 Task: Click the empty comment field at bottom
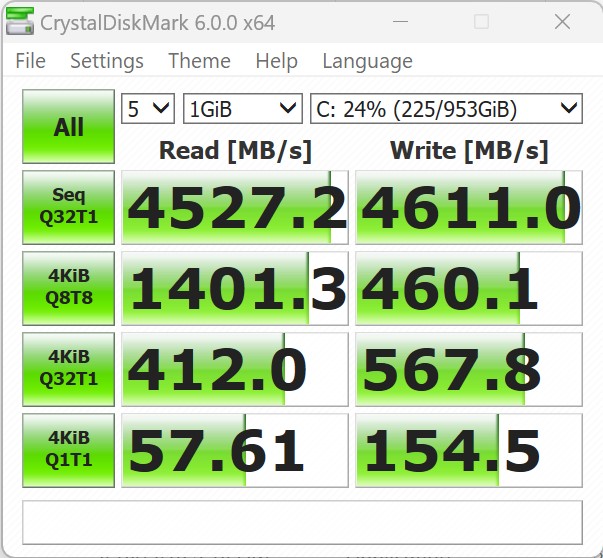(302, 521)
